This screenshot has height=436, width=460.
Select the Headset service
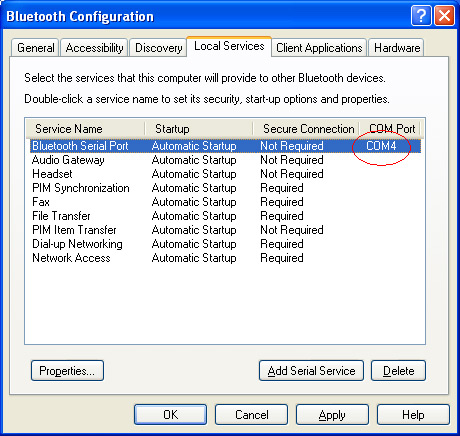pyautogui.click(x=225, y=174)
